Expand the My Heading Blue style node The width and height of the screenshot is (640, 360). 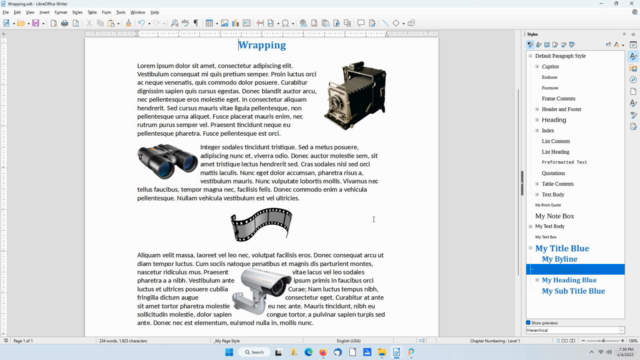537,280
